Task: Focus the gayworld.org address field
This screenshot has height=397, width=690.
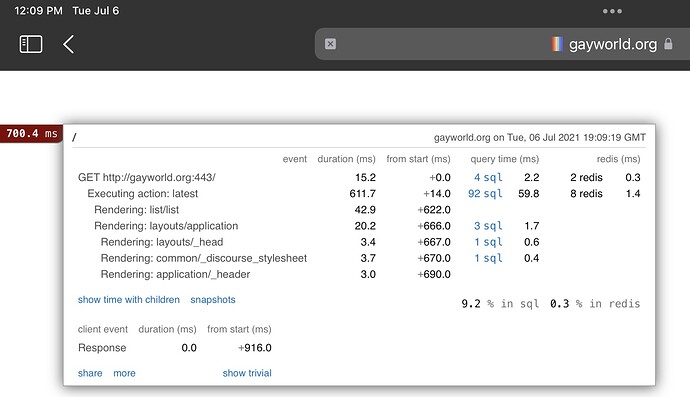Action: pos(502,44)
